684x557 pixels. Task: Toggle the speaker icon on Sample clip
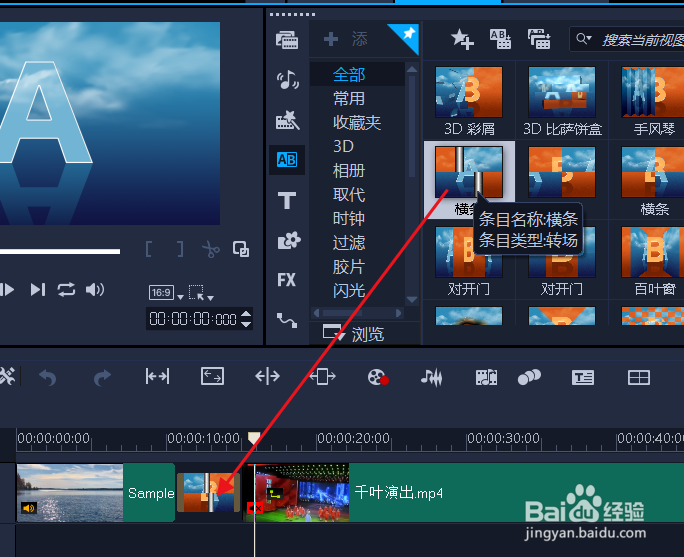29,508
